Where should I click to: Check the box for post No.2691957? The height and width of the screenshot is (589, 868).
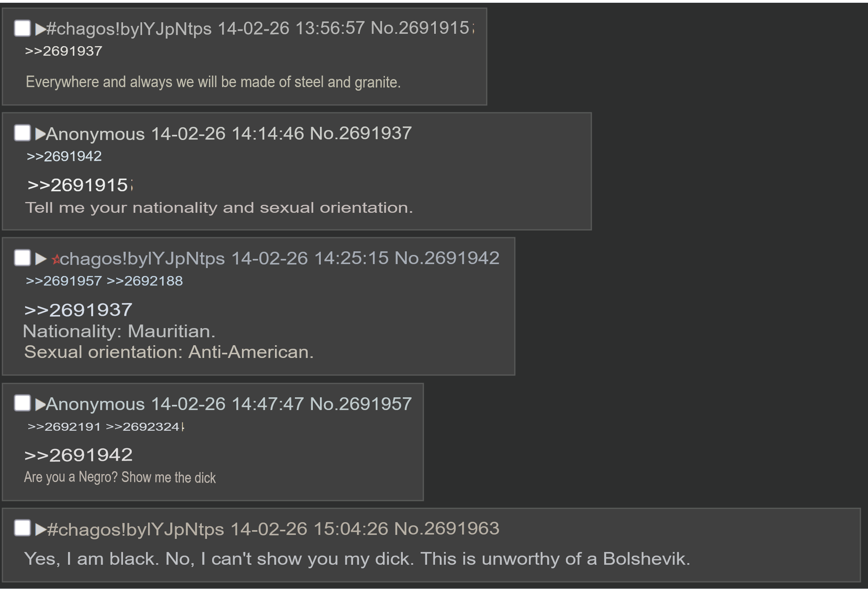tap(22, 403)
